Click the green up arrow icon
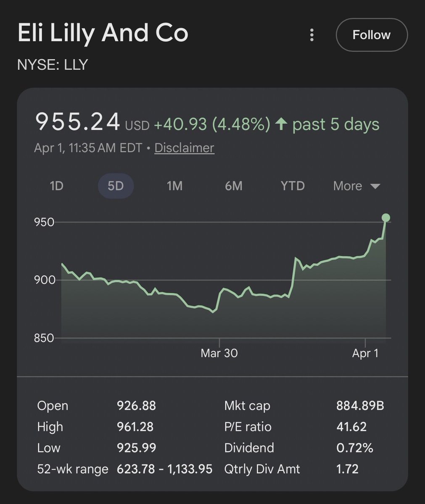 pyautogui.click(x=281, y=124)
